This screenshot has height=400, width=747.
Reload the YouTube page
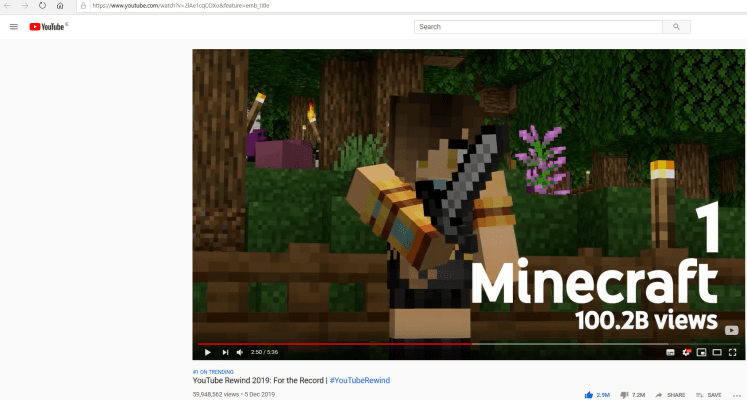click(x=42, y=6)
